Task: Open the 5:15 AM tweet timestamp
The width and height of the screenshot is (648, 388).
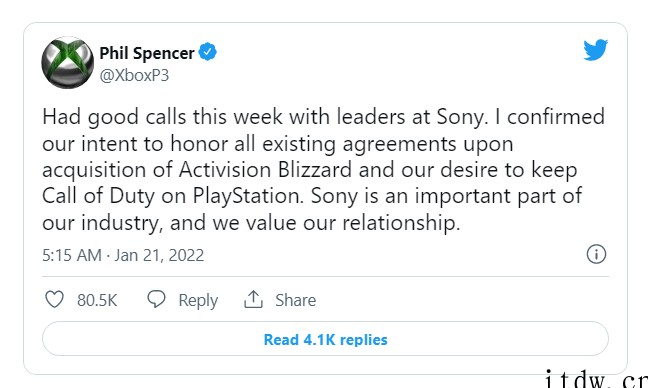Action: click(71, 255)
